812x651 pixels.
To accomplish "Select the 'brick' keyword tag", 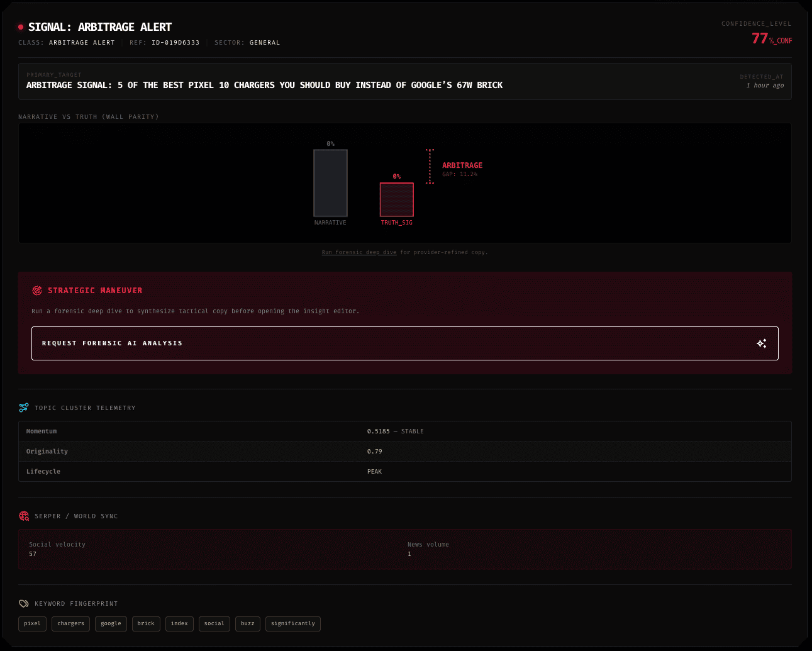I will click(x=146, y=623).
